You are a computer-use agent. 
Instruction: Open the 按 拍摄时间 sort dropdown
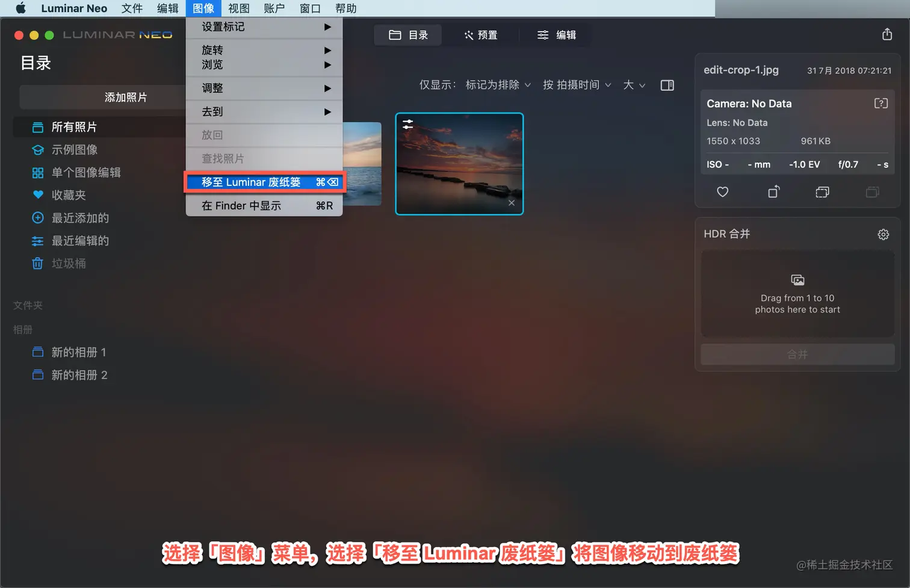click(577, 85)
